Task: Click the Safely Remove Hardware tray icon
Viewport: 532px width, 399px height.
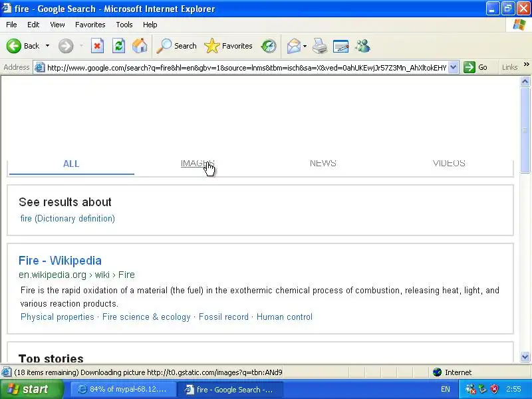Action: [483, 389]
